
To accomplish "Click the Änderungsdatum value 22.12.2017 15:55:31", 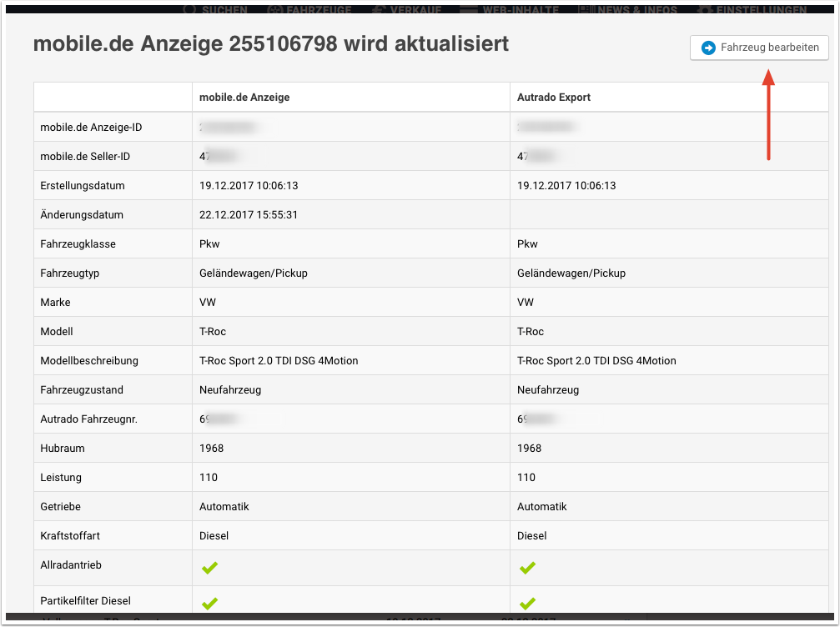I will click(249, 215).
